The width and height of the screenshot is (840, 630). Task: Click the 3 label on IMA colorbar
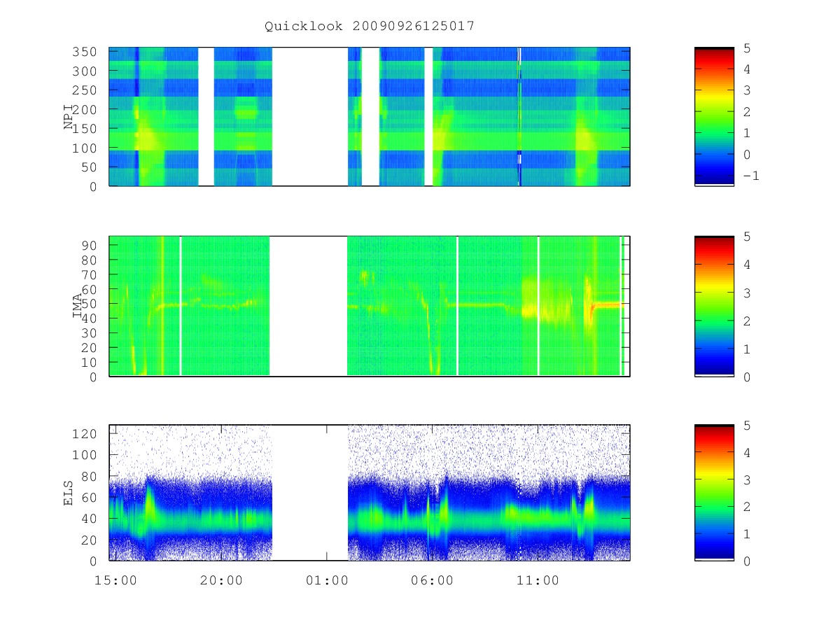click(x=748, y=293)
